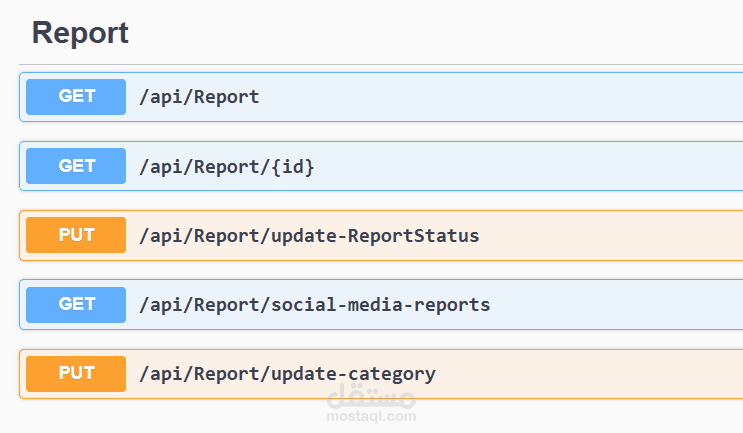Select the /api/Report/update-category path text
The width and height of the screenshot is (743, 433).
pos(287,374)
